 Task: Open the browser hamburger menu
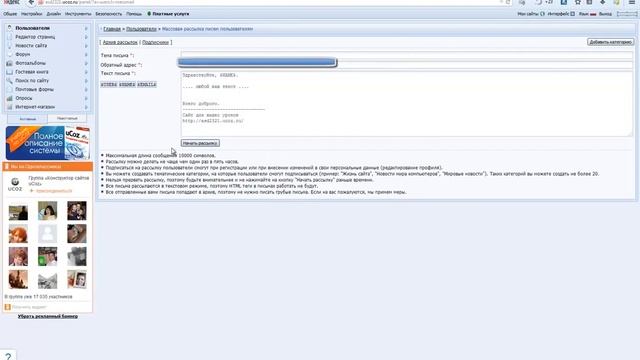tap(631, 2)
